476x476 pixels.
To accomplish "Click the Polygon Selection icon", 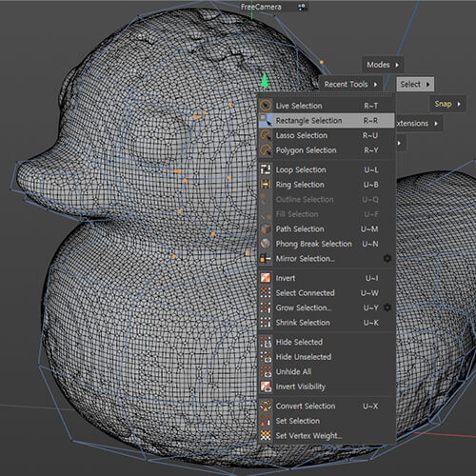I will (x=266, y=150).
